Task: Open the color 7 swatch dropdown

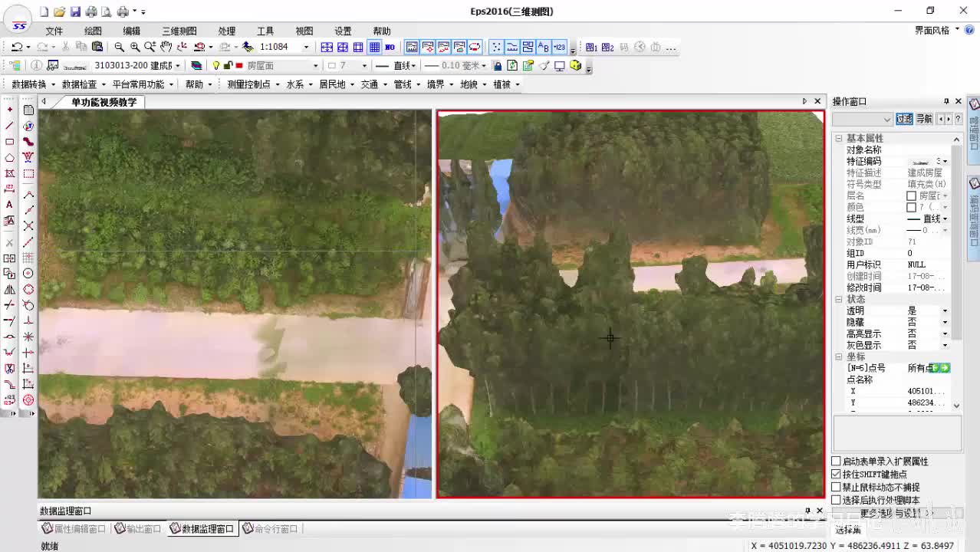Action: coord(363,66)
